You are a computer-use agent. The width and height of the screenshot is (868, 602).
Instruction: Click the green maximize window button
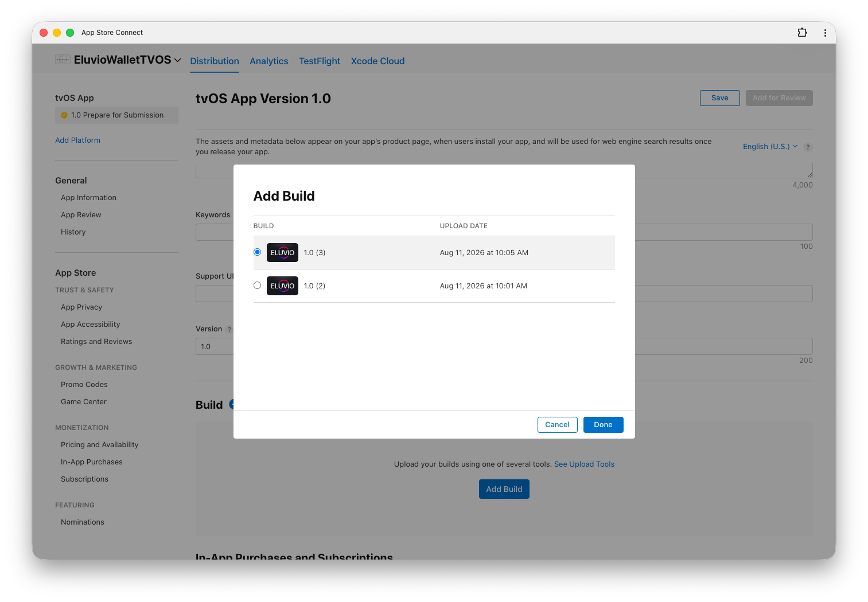click(70, 33)
